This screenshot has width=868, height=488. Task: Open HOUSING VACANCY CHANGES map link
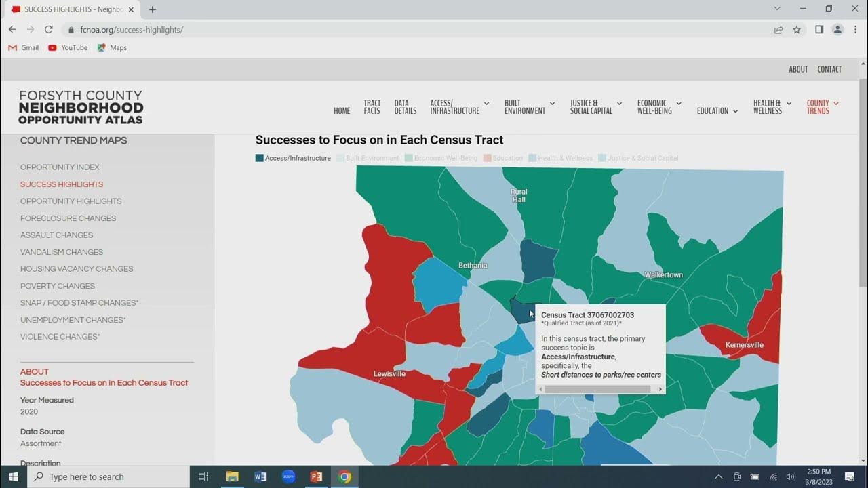(x=77, y=269)
